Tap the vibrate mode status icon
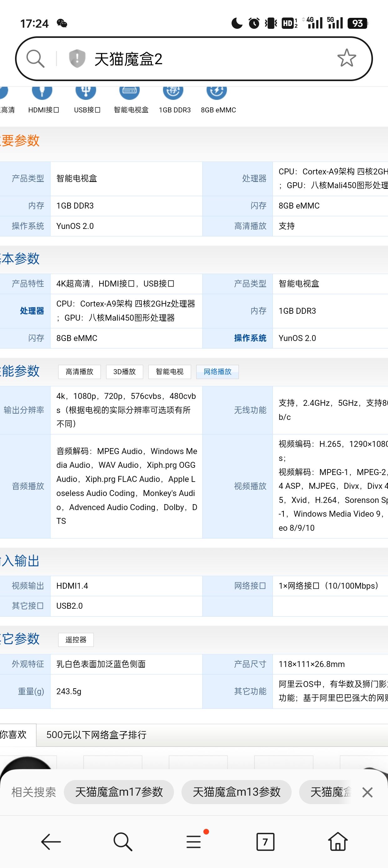The image size is (388, 868). pos(271,23)
